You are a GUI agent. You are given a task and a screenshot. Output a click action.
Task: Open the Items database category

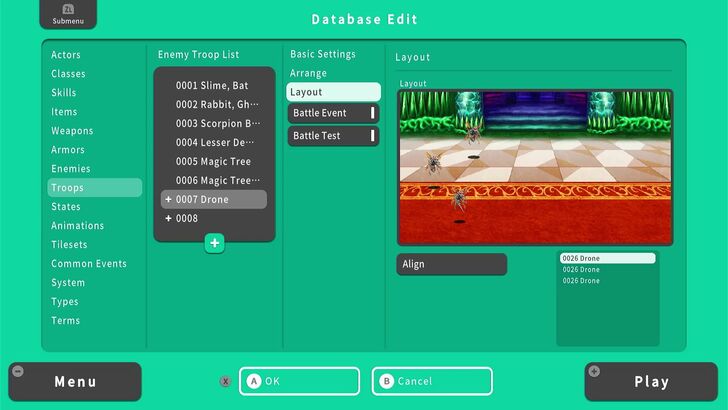pyautogui.click(x=64, y=112)
